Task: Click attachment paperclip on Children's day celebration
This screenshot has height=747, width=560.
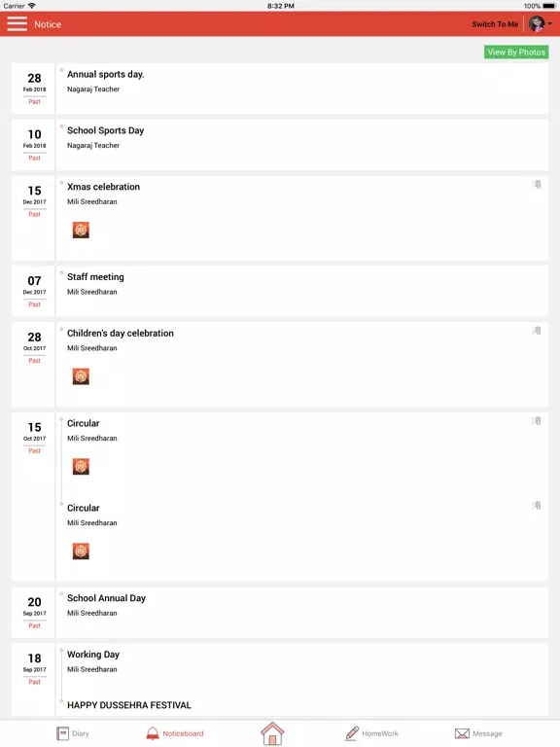Action: (x=537, y=331)
